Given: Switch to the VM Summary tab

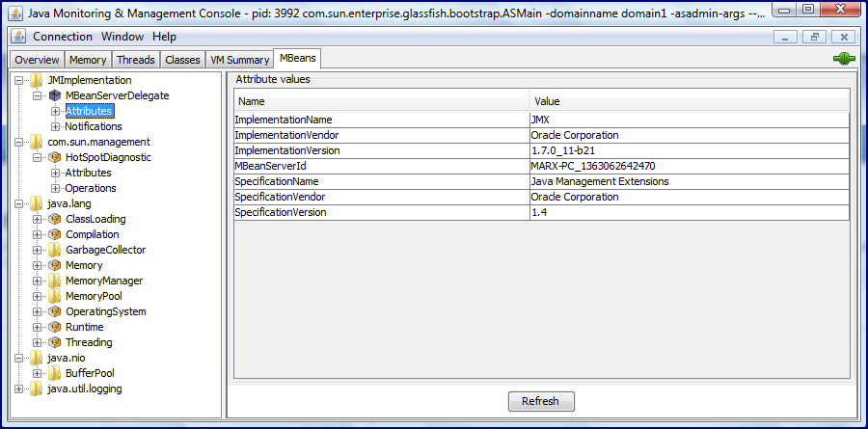Looking at the screenshot, I should coord(240,60).
